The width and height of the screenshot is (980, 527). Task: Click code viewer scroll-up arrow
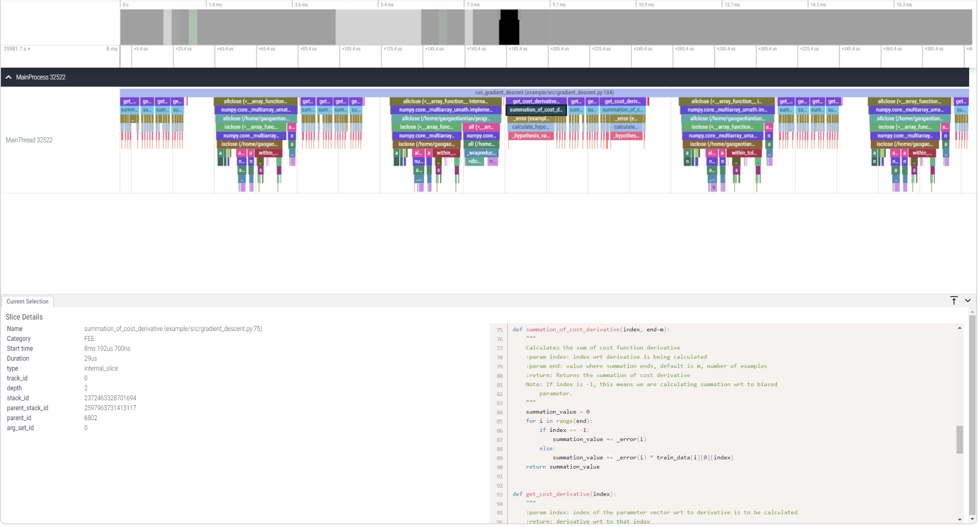pos(960,328)
